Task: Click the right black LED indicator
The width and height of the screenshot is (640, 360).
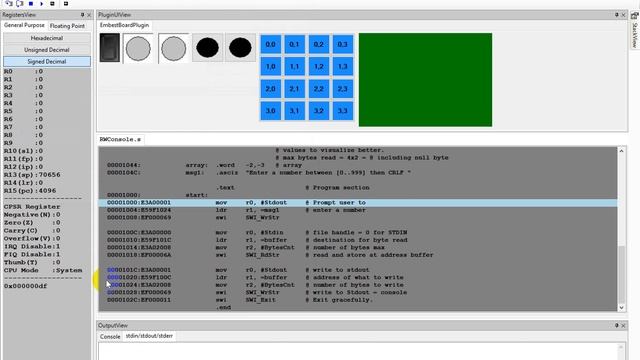Action: click(x=240, y=48)
